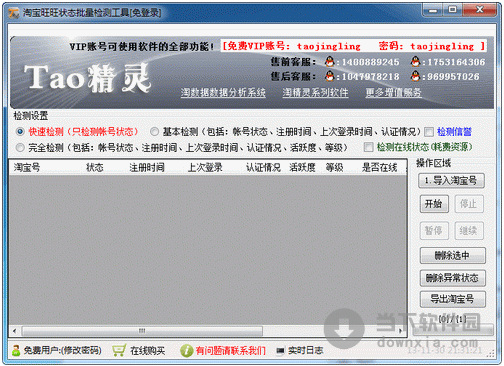Click the 在线购买 text in status bar

(x=148, y=350)
